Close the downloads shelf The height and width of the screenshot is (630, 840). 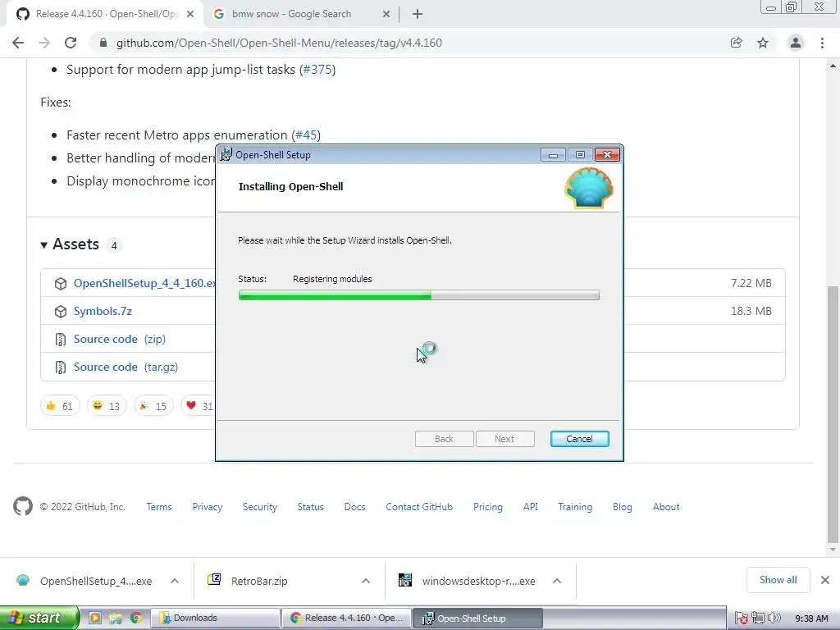click(825, 580)
